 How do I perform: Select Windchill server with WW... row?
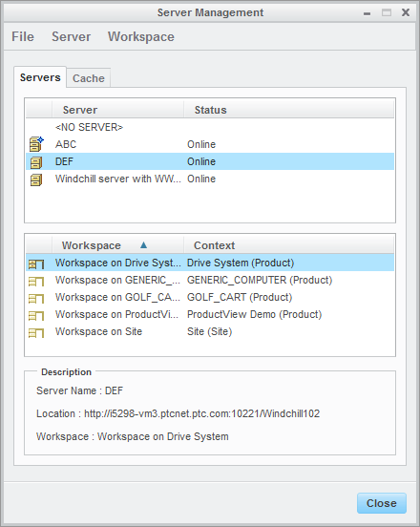click(x=210, y=179)
